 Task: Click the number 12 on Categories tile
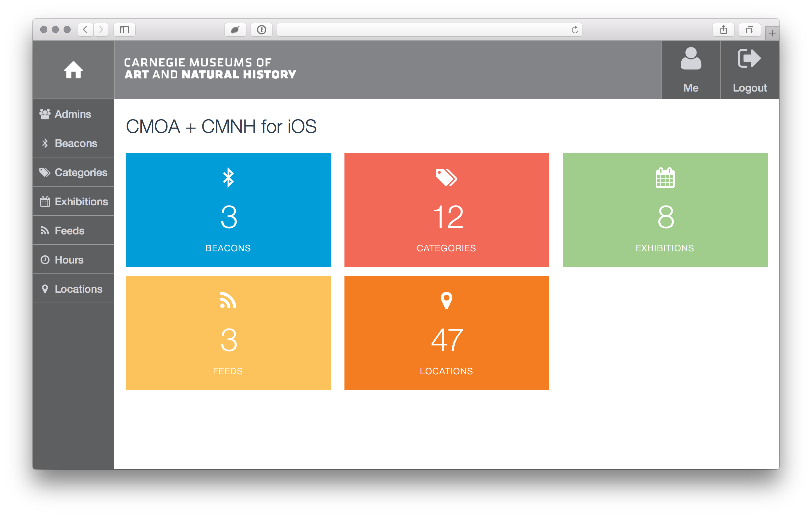(x=448, y=217)
